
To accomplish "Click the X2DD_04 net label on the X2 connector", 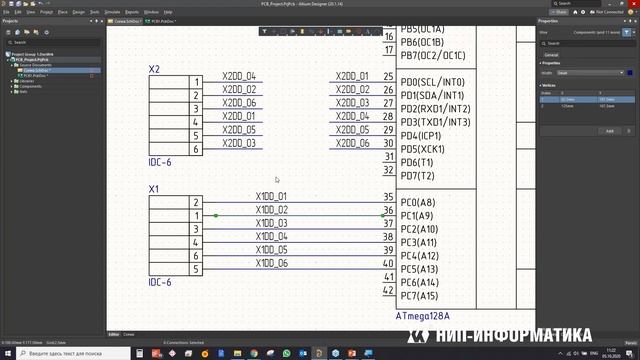I will (239, 76).
